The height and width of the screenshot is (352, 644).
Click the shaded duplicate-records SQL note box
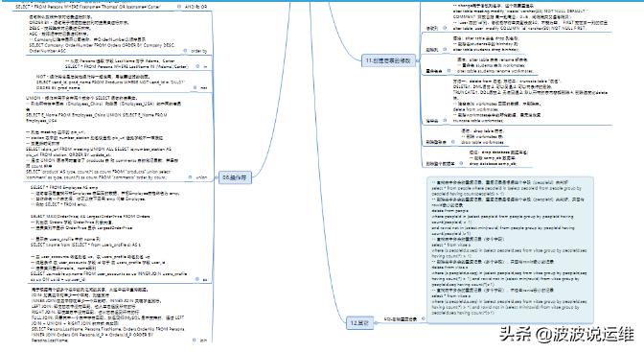510,249
